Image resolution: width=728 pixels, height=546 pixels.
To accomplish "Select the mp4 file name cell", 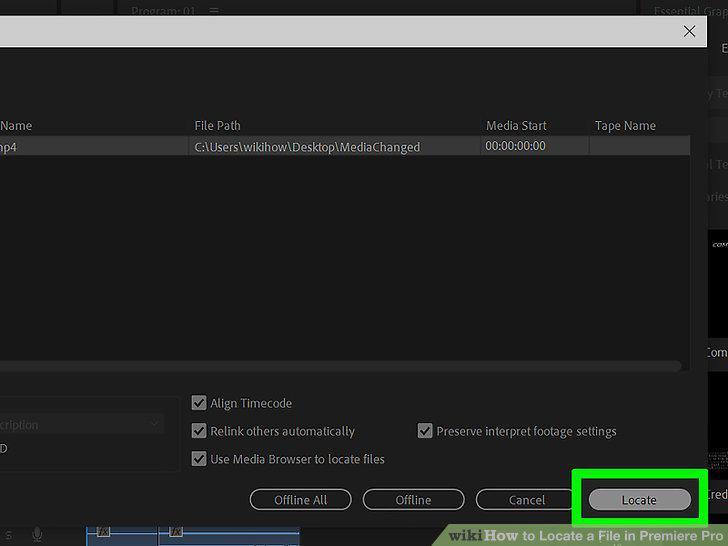I will tap(93, 146).
